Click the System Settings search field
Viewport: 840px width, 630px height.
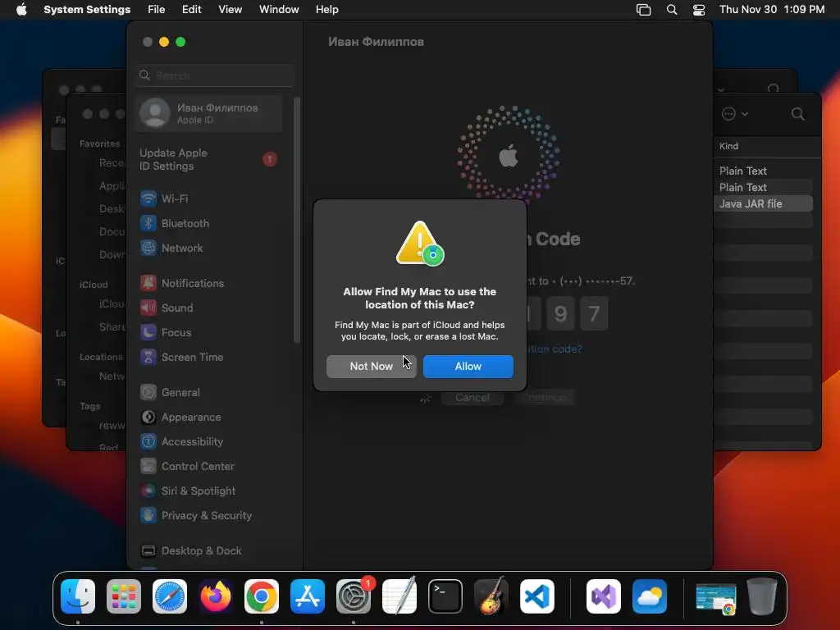point(215,75)
